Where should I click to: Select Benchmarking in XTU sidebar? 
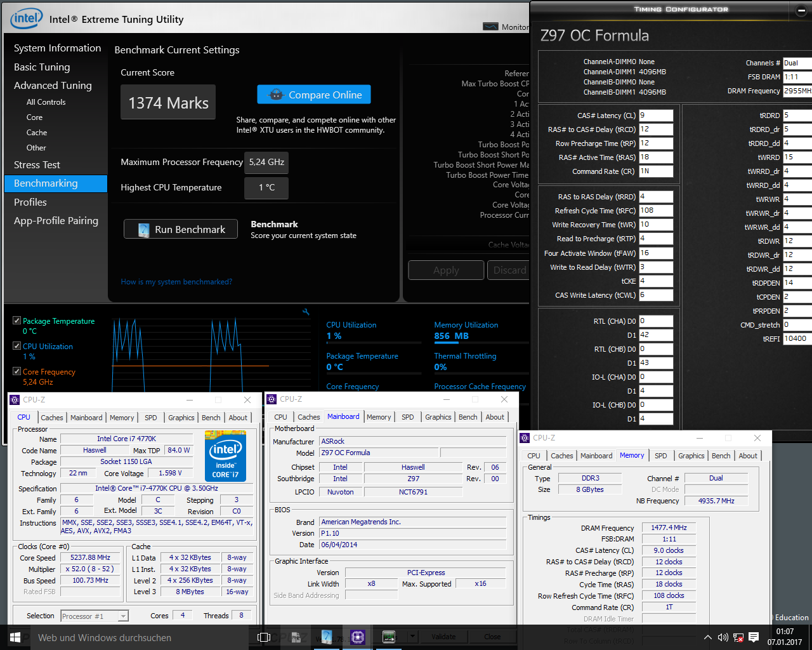point(56,183)
